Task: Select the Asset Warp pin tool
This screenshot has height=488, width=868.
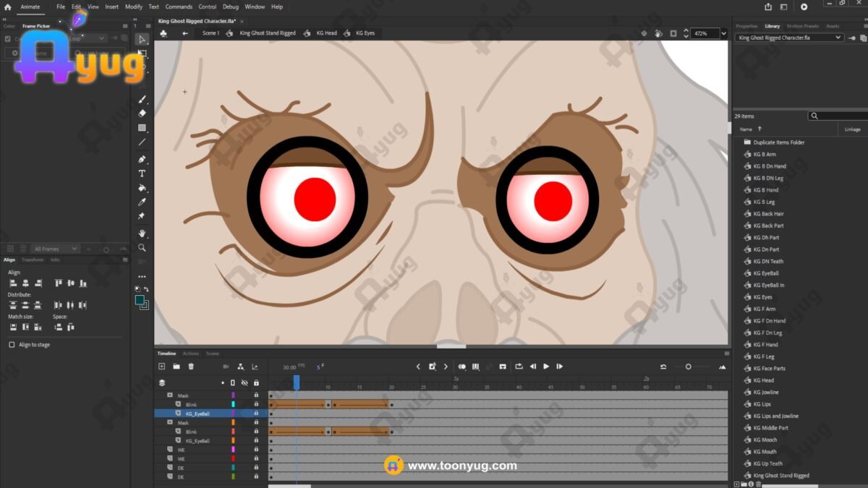Action: tap(142, 216)
